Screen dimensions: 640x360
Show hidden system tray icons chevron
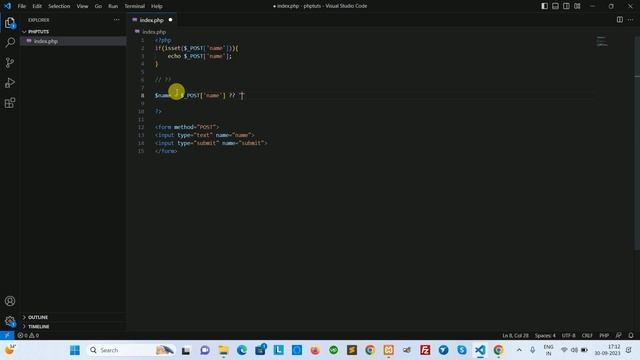coord(519,350)
